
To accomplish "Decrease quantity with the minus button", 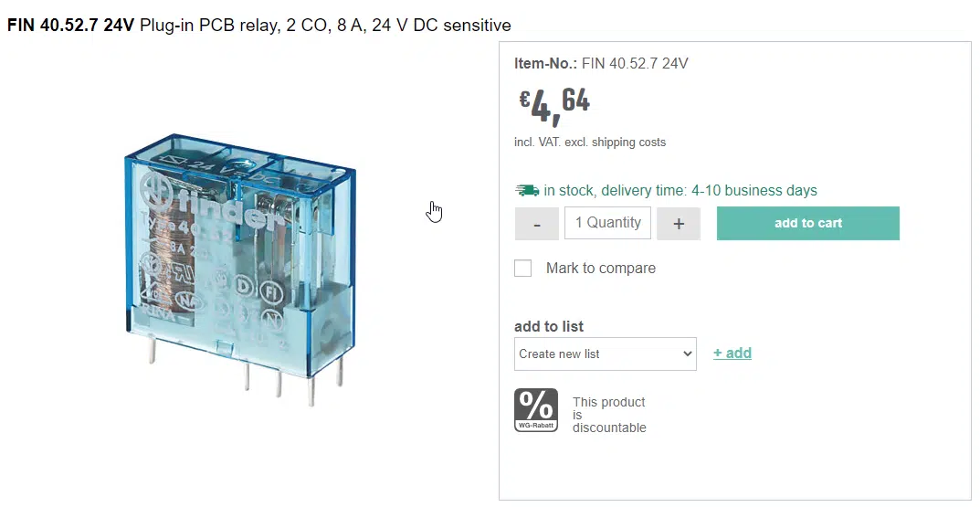I will tap(537, 224).
